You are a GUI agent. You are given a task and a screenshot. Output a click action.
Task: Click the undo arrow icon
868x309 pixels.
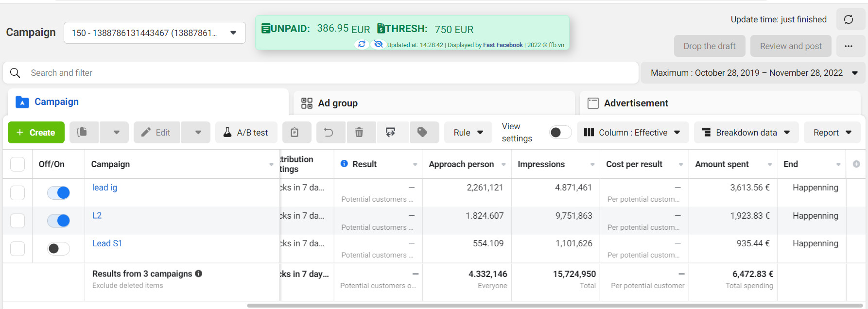329,132
